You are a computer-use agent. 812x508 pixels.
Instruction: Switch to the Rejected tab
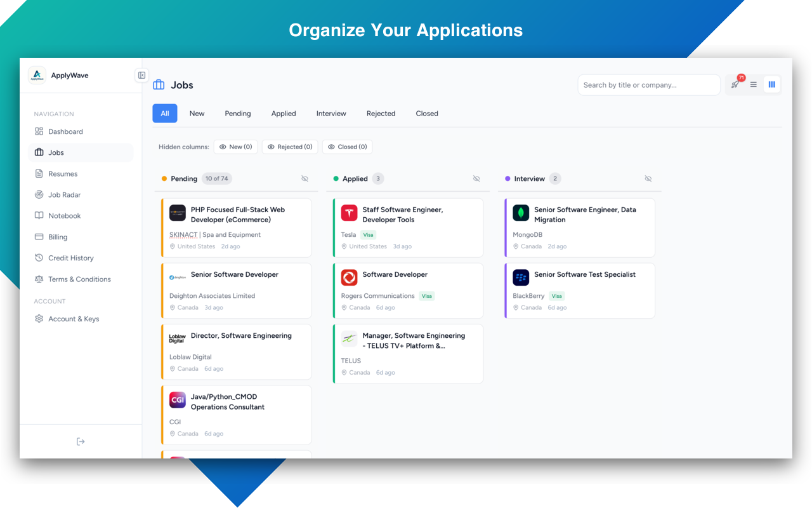point(381,114)
